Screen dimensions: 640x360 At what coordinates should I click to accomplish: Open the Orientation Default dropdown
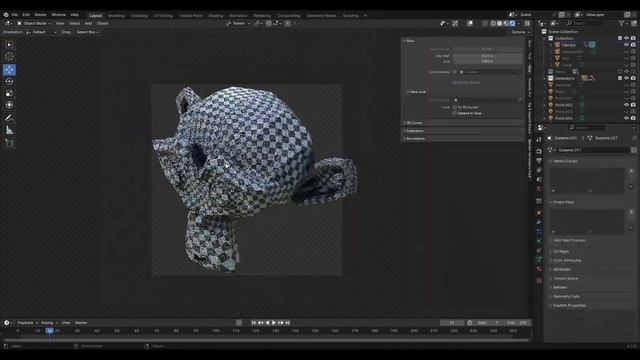point(41,32)
